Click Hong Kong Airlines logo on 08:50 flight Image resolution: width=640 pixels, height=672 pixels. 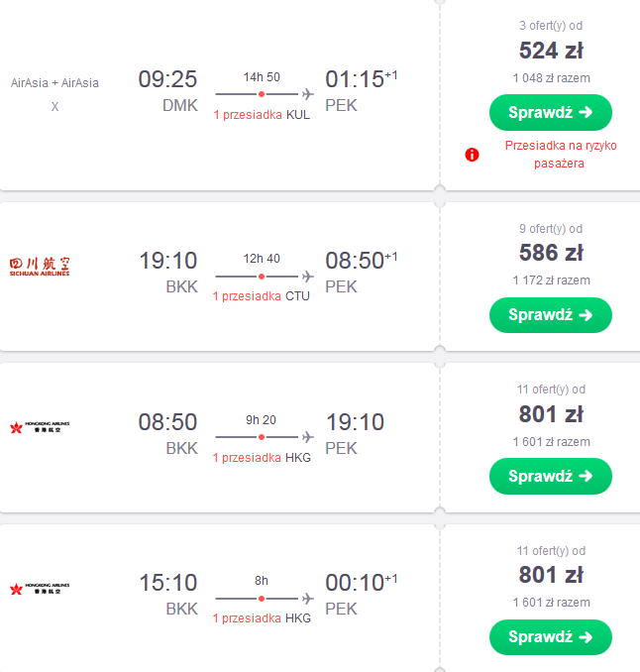[x=40, y=427]
